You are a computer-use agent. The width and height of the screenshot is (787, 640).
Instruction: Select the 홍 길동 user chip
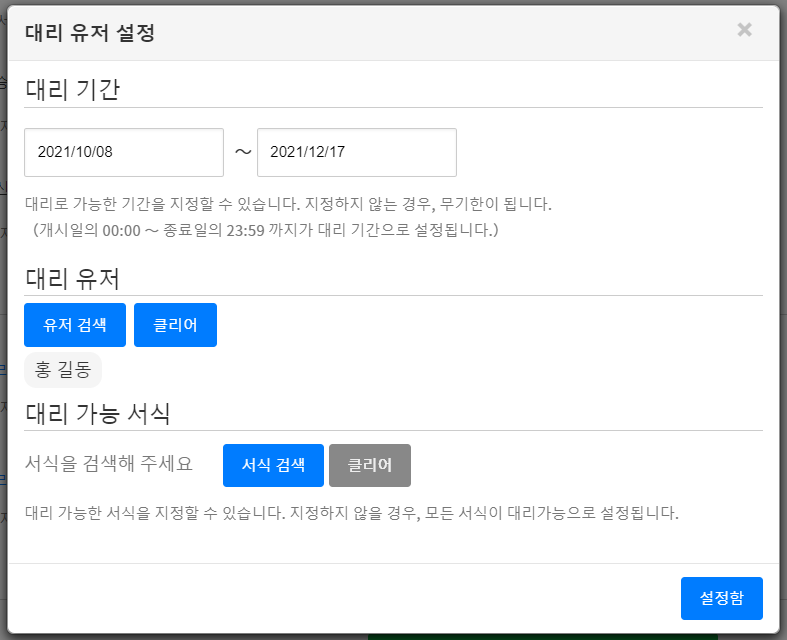point(63,370)
